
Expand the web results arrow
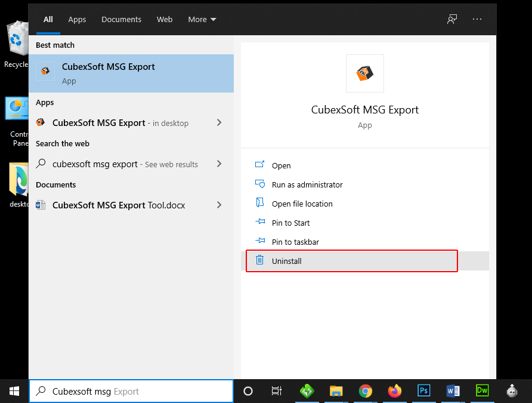tap(219, 164)
